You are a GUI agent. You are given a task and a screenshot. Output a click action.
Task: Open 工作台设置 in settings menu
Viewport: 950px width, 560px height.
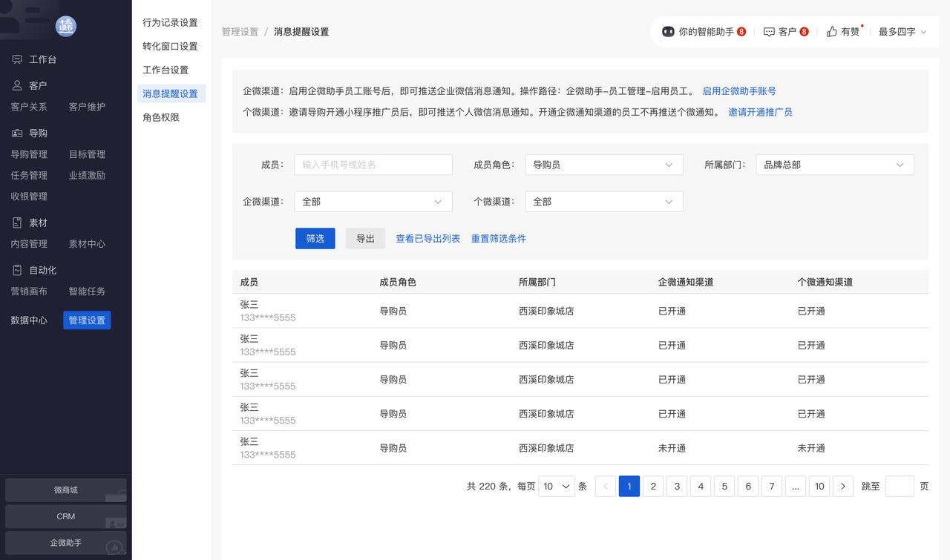166,70
